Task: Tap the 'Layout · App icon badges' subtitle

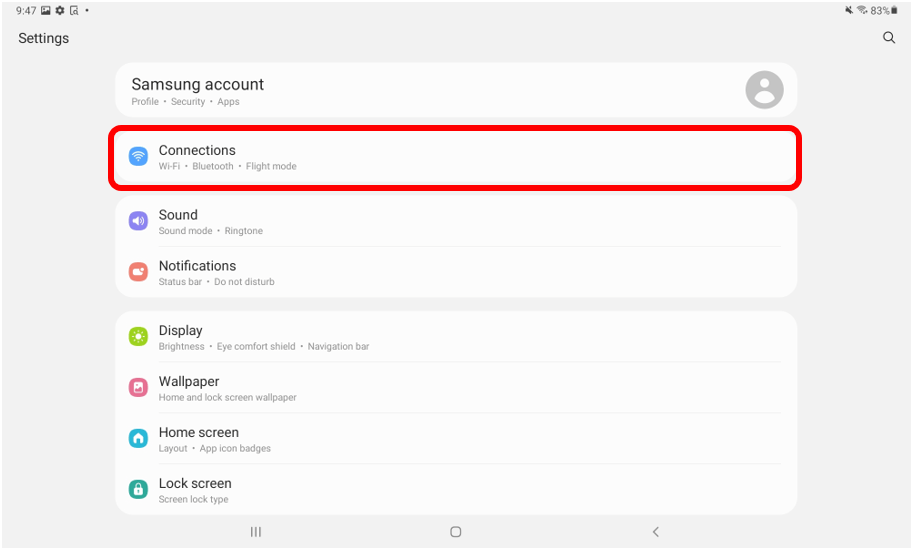Action: [x=214, y=448]
